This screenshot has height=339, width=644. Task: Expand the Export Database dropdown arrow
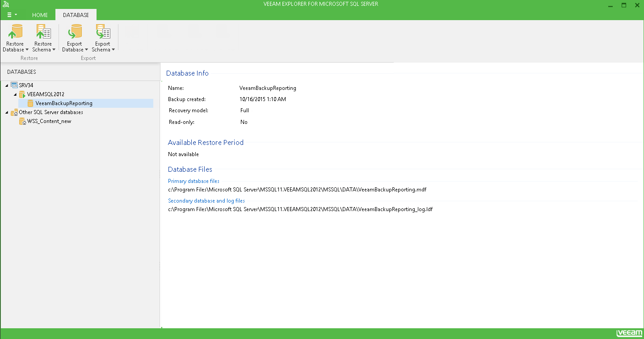click(x=86, y=50)
